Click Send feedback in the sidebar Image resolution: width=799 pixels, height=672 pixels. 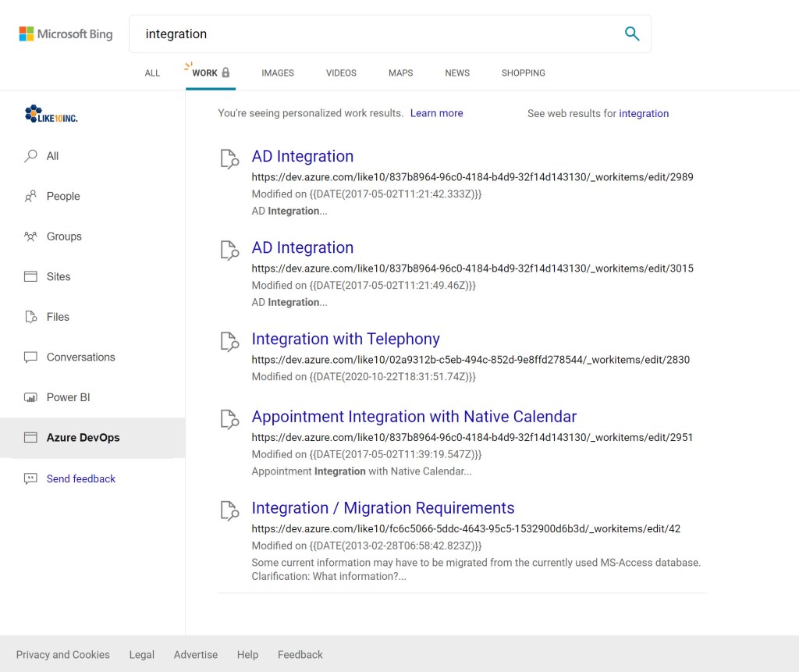[x=81, y=478]
